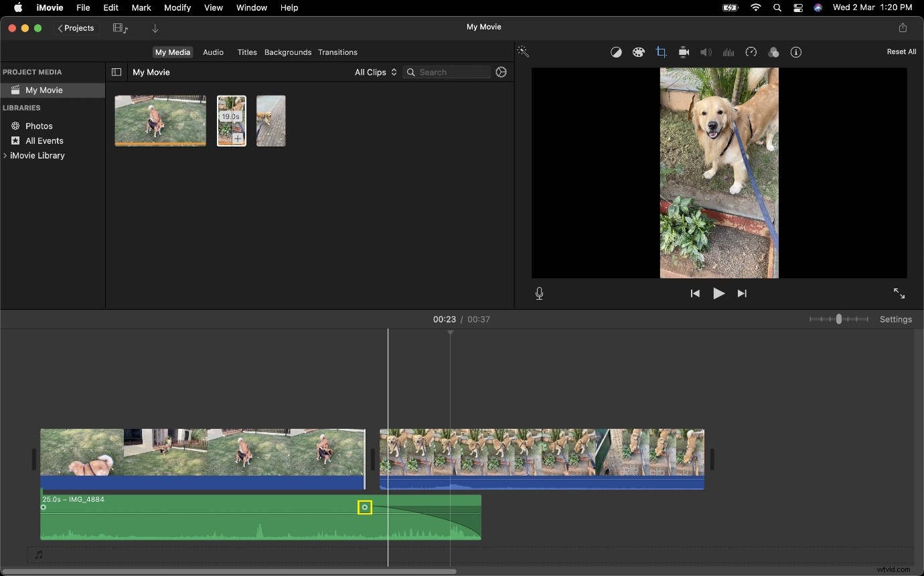The height and width of the screenshot is (576, 924).
Task: Open the Noise Reduction and Equalizer controls
Action: [728, 52]
